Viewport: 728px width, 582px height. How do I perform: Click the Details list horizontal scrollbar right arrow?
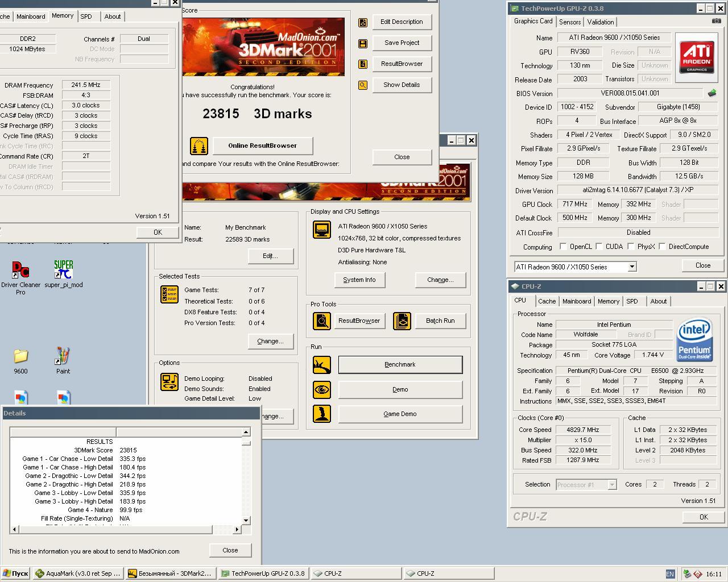coord(237,529)
